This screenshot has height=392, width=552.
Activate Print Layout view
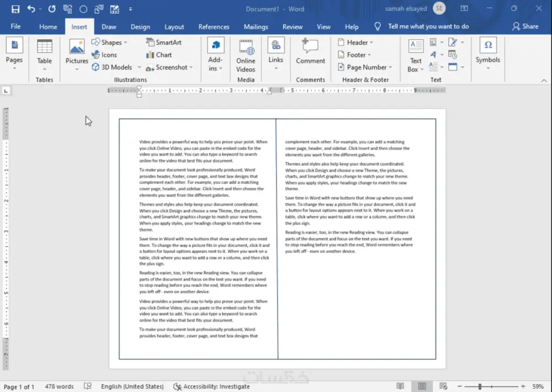click(422, 385)
